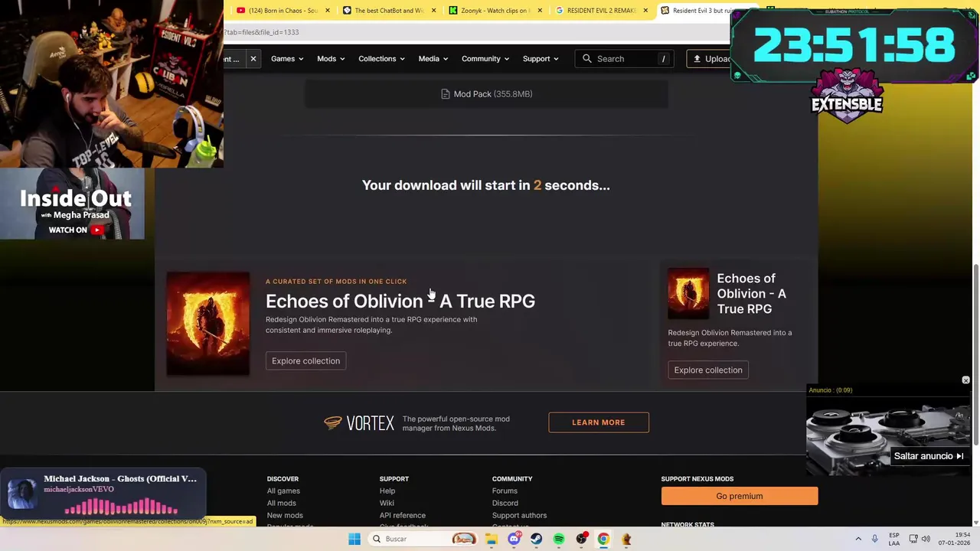The image size is (980, 551).
Task: Open the Community dropdown menu
Action: click(x=485, y=59)
